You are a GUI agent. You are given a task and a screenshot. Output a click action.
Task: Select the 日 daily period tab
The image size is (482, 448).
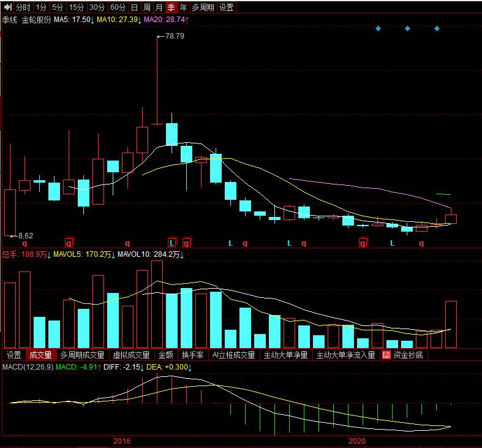coord(134,7)
